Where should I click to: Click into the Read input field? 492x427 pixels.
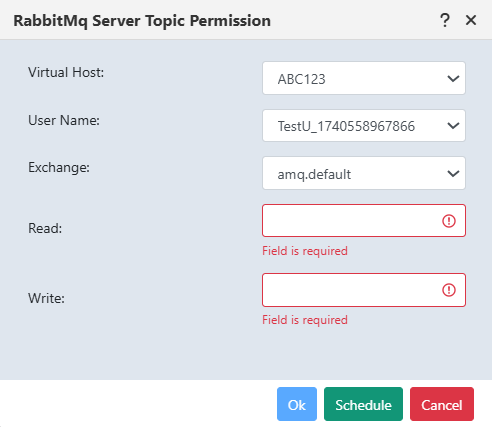click(364, 221)
